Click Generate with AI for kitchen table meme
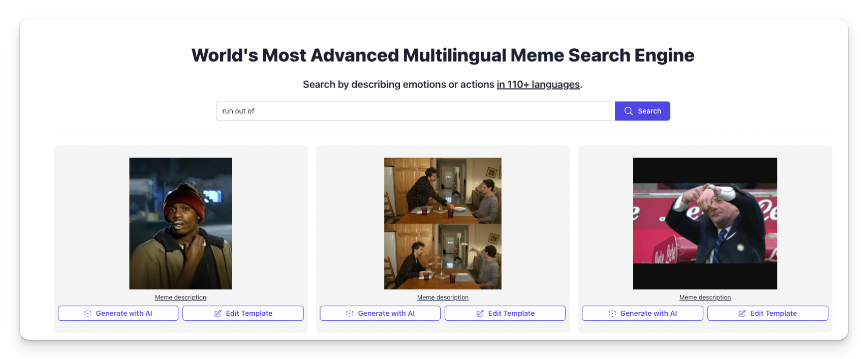Screen dimensions: 868x359 pyautogui.click(x=380, y=313)
